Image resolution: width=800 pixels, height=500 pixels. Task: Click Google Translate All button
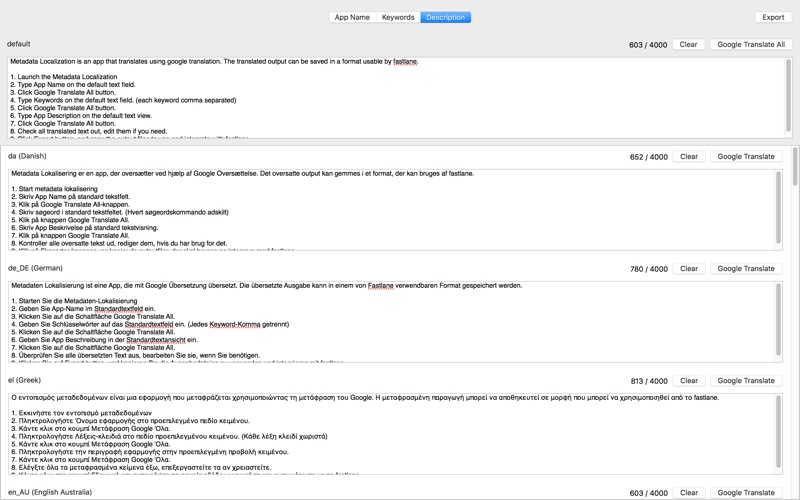coord(751,44)
